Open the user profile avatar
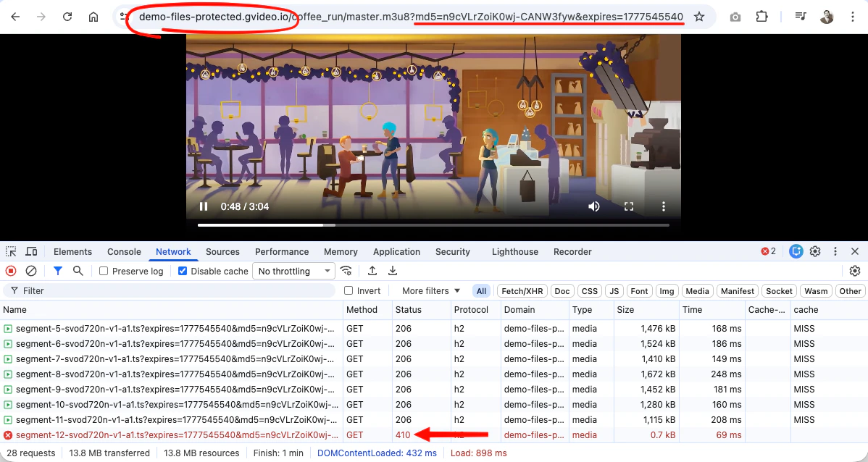The width and height of the screenshot is (868, 462). (x=827, y=17)
